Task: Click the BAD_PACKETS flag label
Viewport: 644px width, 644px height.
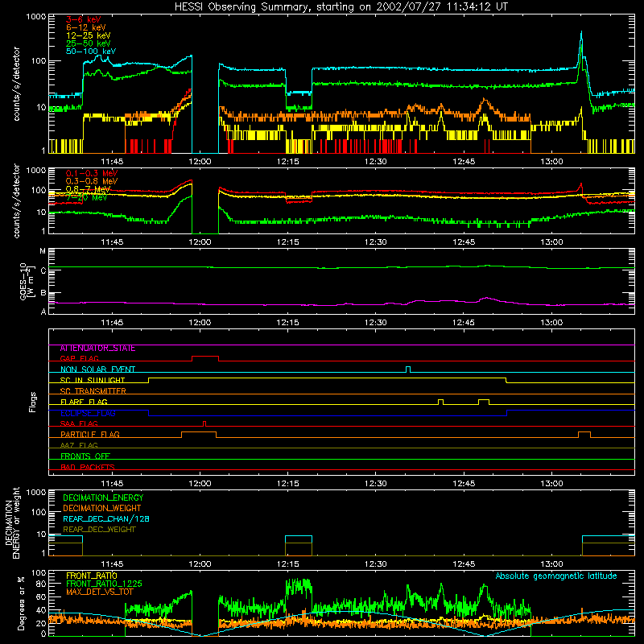Action: (88, 467)
